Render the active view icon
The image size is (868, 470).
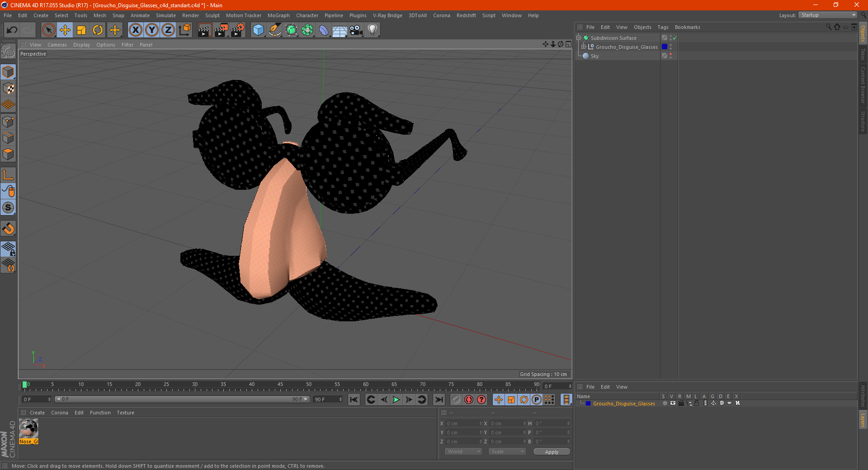204,30
